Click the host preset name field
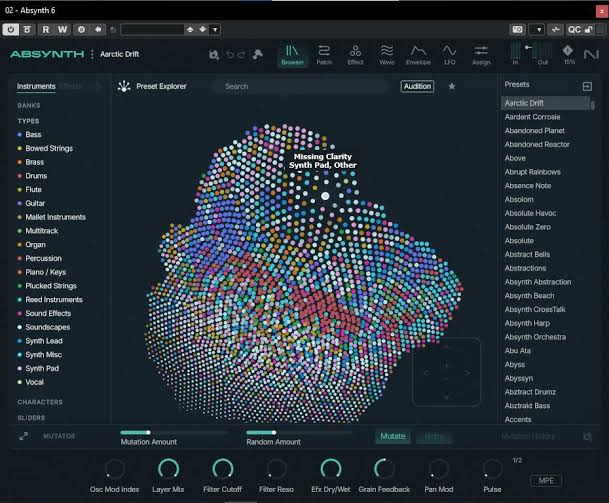This screenshot has height=503, width=609. tap(152, 30)
